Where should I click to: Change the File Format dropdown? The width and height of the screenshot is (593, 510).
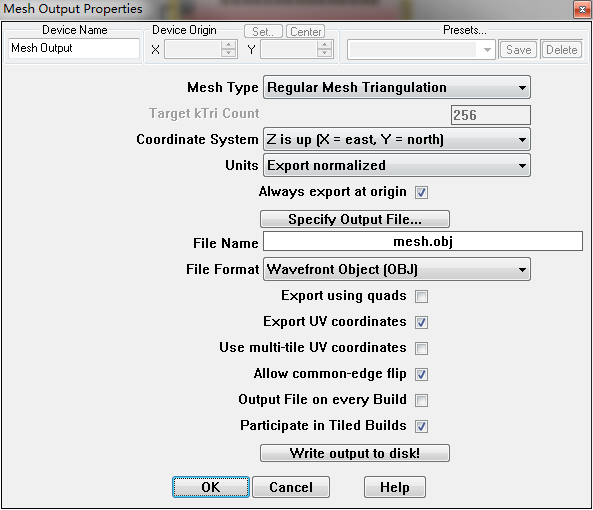pyautogui.click(x=397, y=270)
